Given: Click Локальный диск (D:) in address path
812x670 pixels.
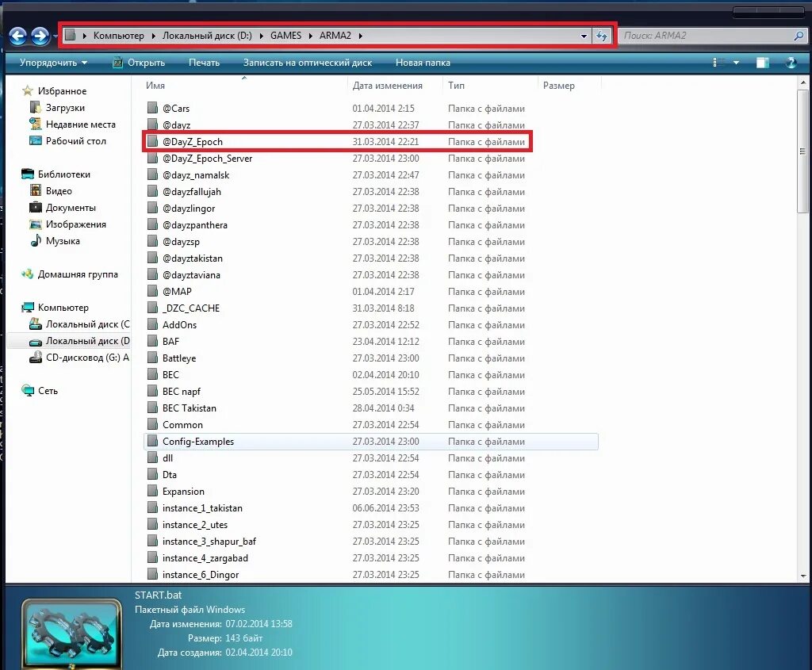Looking at the screenshot, I should 207,36.
